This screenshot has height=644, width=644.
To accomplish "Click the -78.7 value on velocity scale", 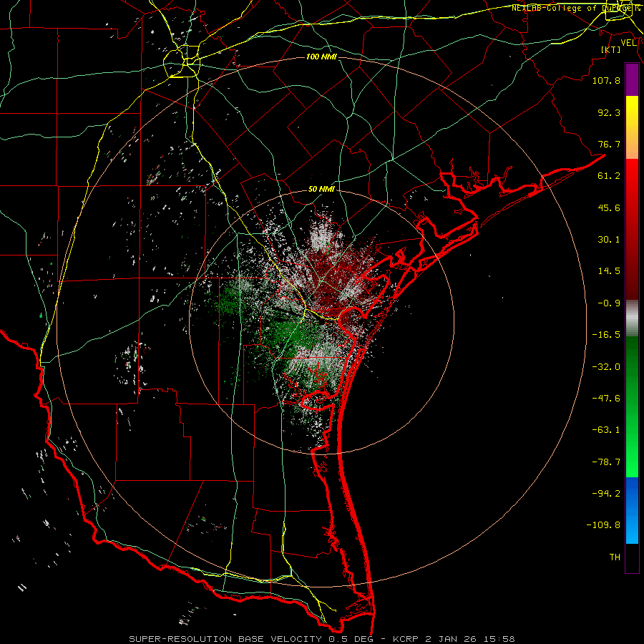I will coord(606,462).
